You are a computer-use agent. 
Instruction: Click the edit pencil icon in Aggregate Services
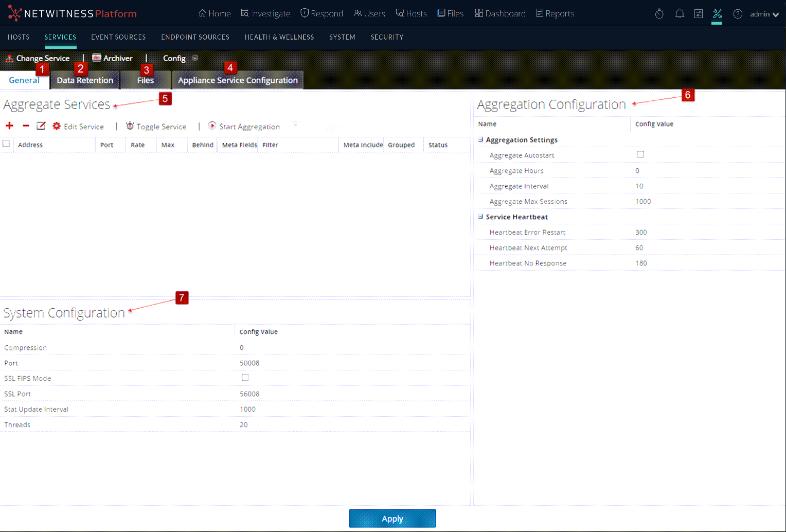(41, 126)
